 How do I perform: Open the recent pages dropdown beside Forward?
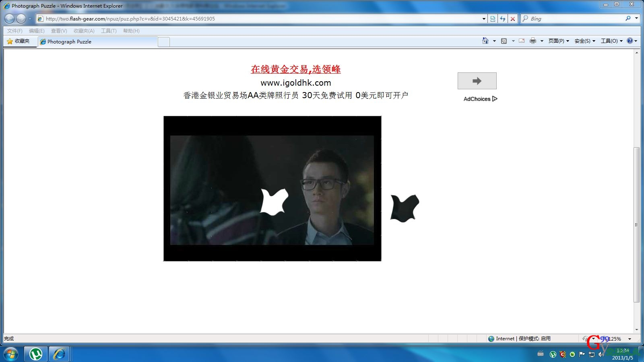tap(30, 19)
